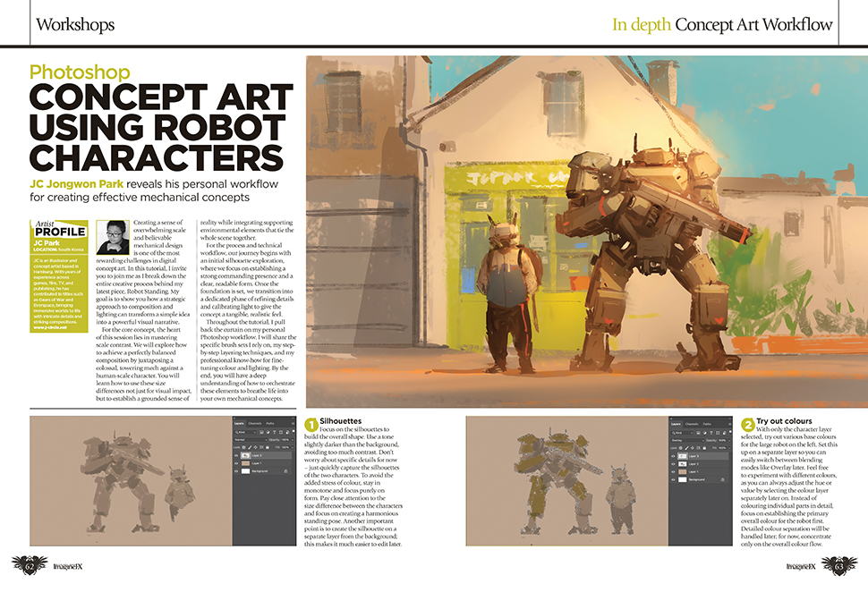
Task: Lock position icon in Try out colours panel
Action: (x=693, y=448)
